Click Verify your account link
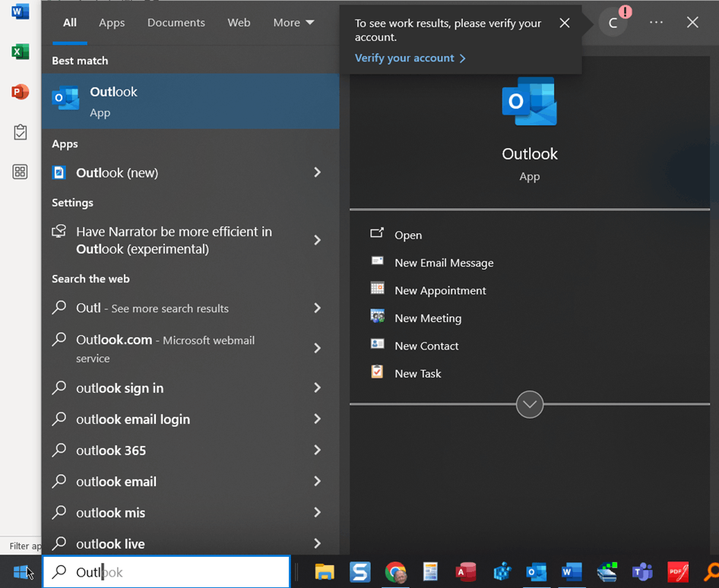 click(410, 58)
